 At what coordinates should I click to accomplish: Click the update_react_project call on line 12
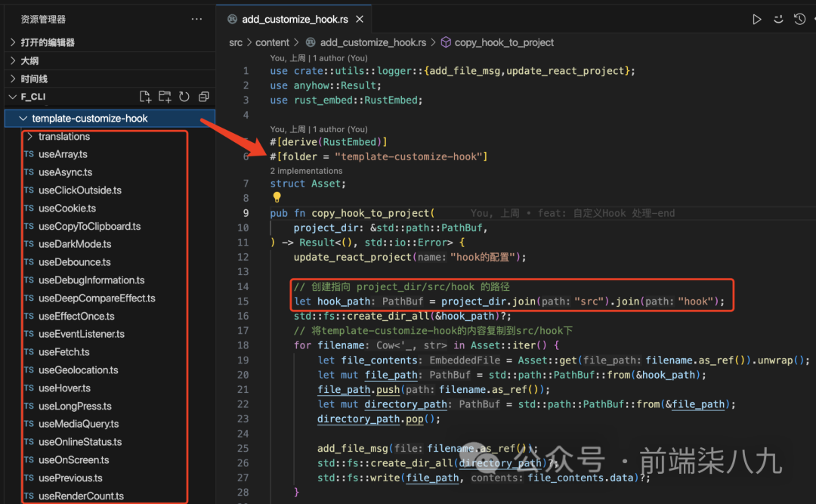[x=352, y=257]
